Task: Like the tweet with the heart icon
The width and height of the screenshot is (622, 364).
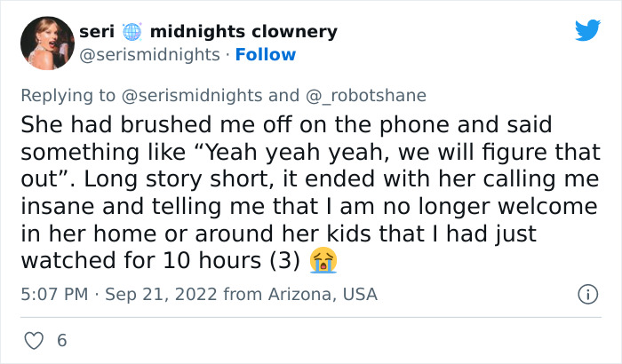Action: click(x=35, y=340)
